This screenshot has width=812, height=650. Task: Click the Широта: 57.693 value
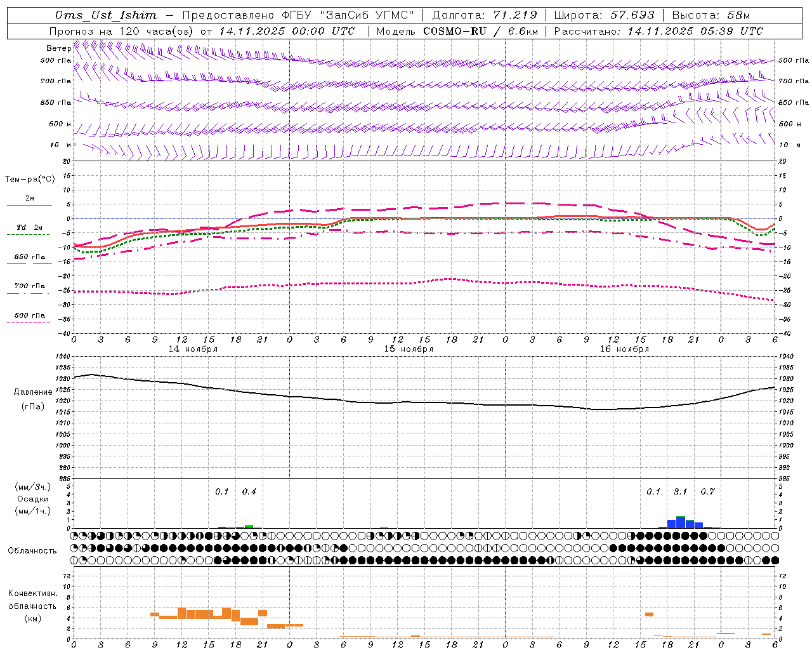(x=604, y=15)
